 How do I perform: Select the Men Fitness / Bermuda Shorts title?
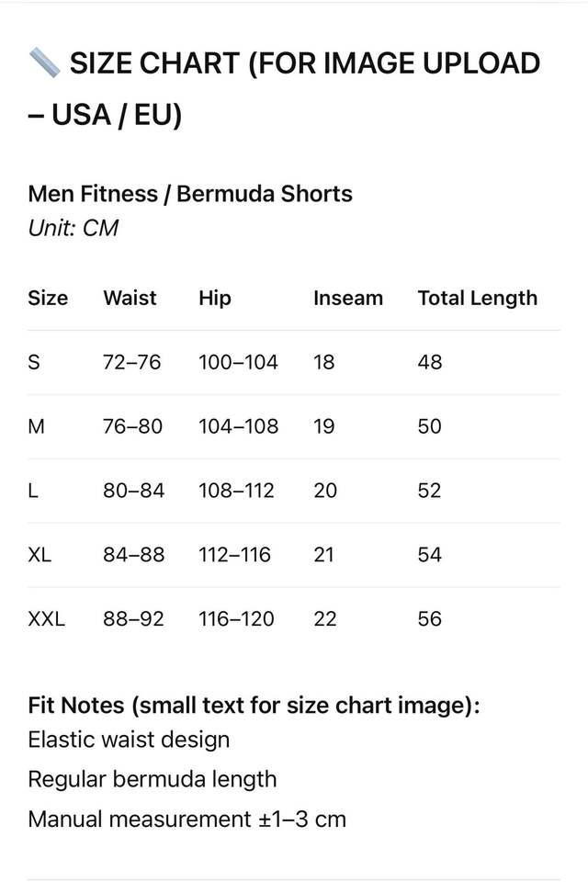click(190, 194)
